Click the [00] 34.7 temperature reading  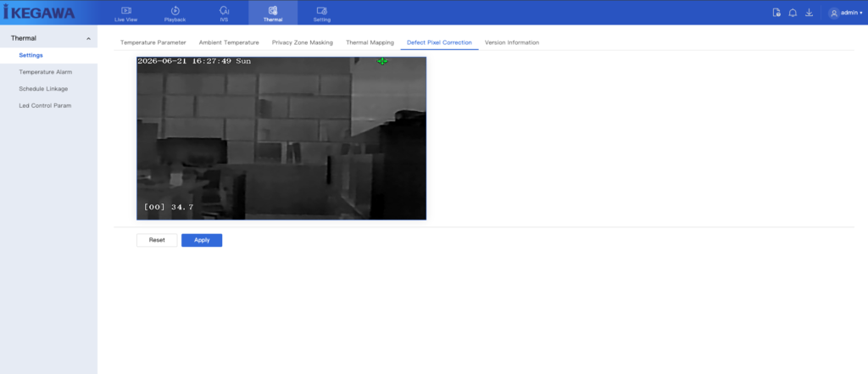click(169, 207)
